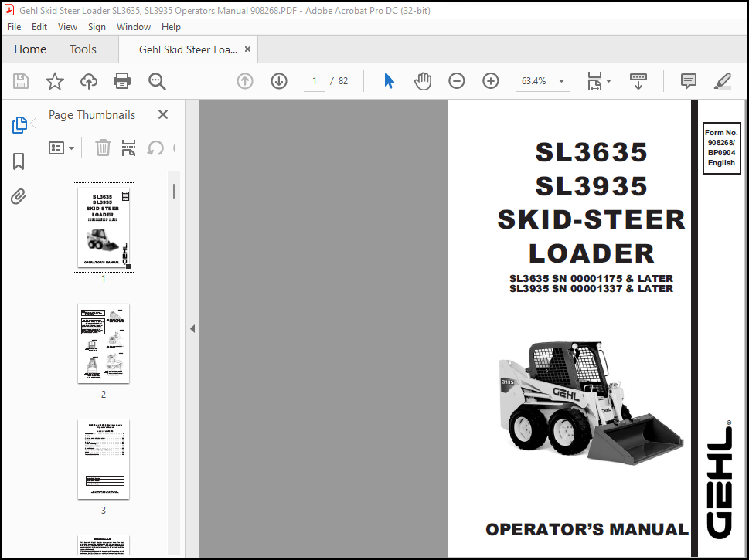749x560 pixels.
Task: Go to previous page arrow
Action: pyautogui.click(x=245, y=81)
